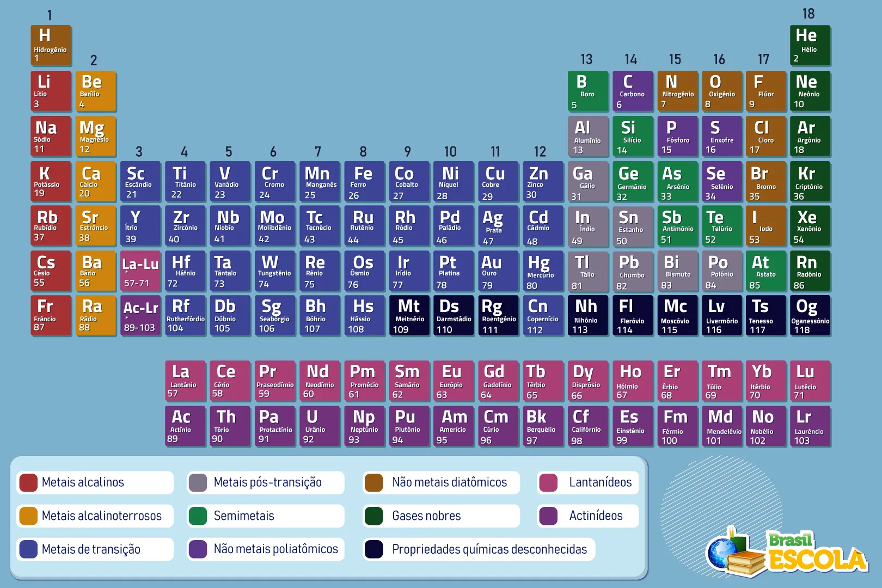The image size is (882, 588).
Task: Select the Hydrogen element tile
Action: [51, 45]
